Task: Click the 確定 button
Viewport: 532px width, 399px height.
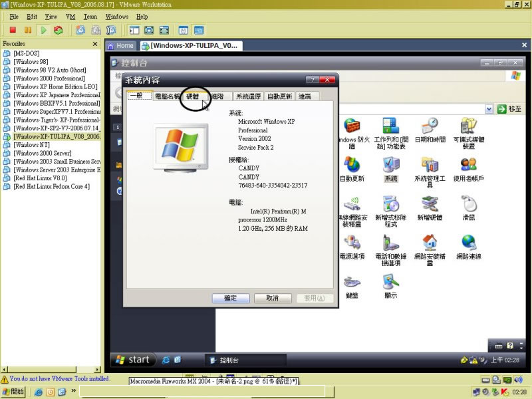Action: 231,298
